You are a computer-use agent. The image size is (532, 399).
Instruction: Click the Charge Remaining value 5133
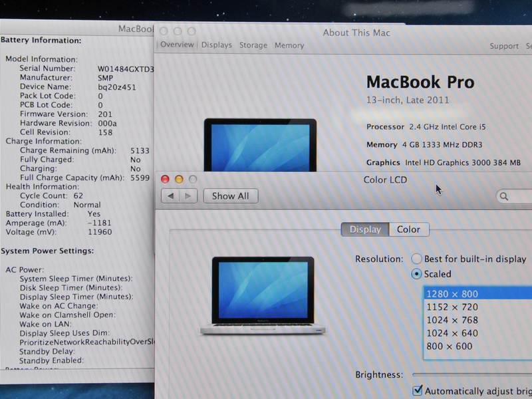tap(140, 151)
